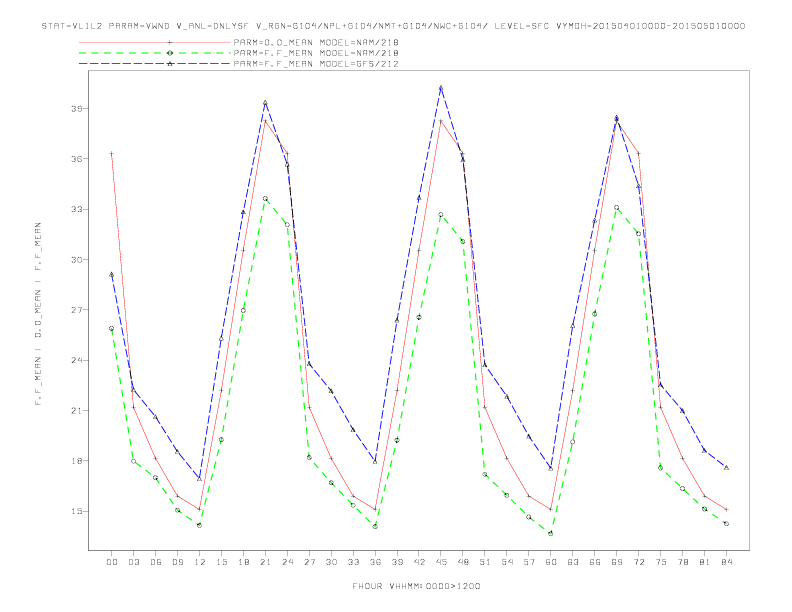Click y-axis tick label 36
This screenshot has height=612, width=792.
click(77, 159)
